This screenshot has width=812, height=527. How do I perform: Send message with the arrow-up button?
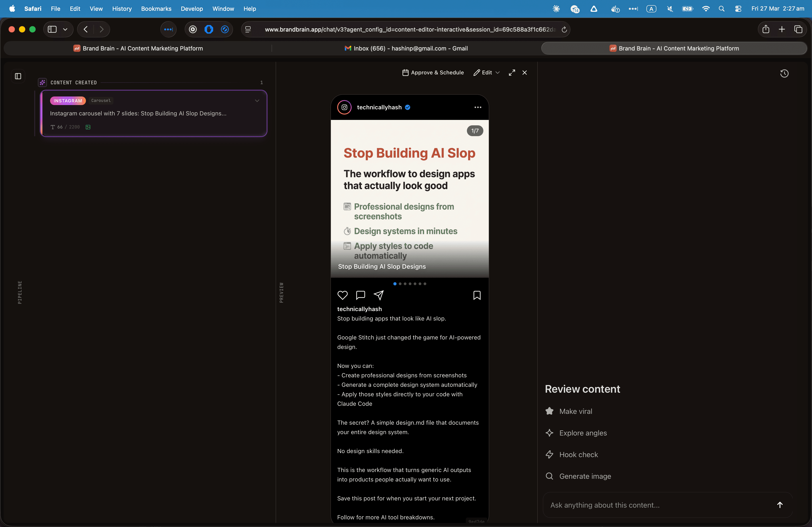pos(780,505)
